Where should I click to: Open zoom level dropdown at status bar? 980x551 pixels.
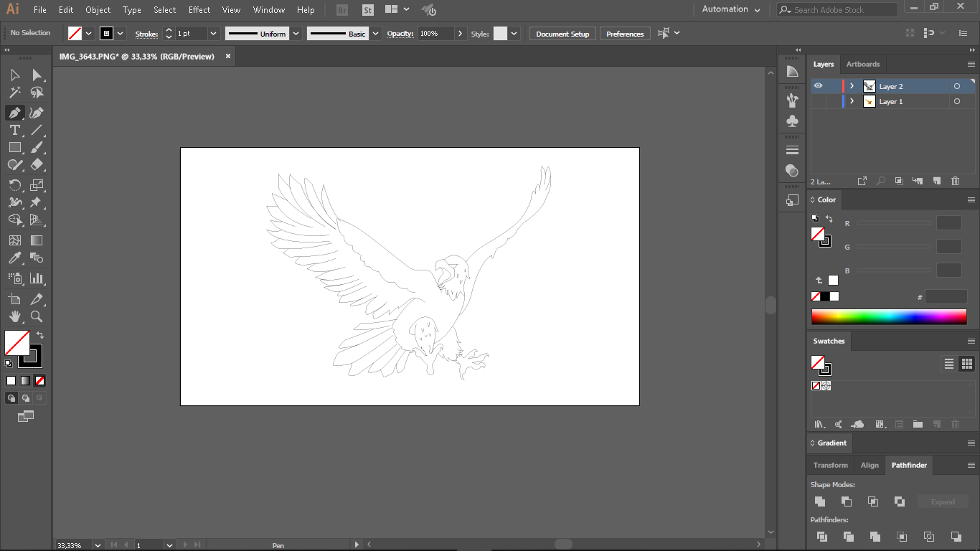tap(98, 545)
